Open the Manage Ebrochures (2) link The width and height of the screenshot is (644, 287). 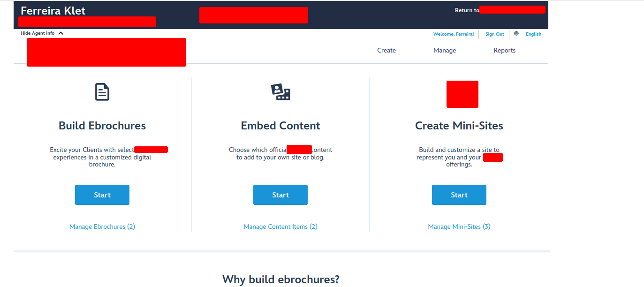tap(102, 227)
